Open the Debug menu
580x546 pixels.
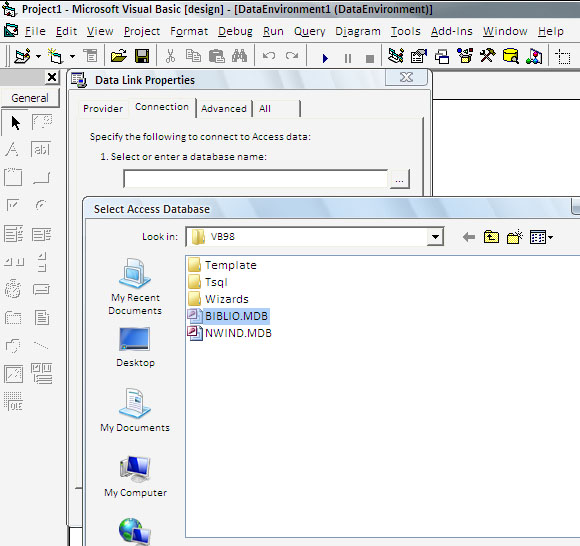click(x=235, y=31)
